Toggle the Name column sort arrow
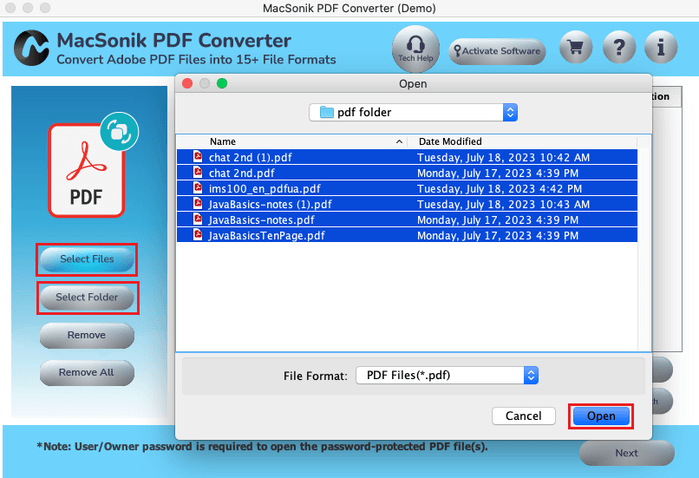This screenshot has width=699, height=478. point(399,142)
